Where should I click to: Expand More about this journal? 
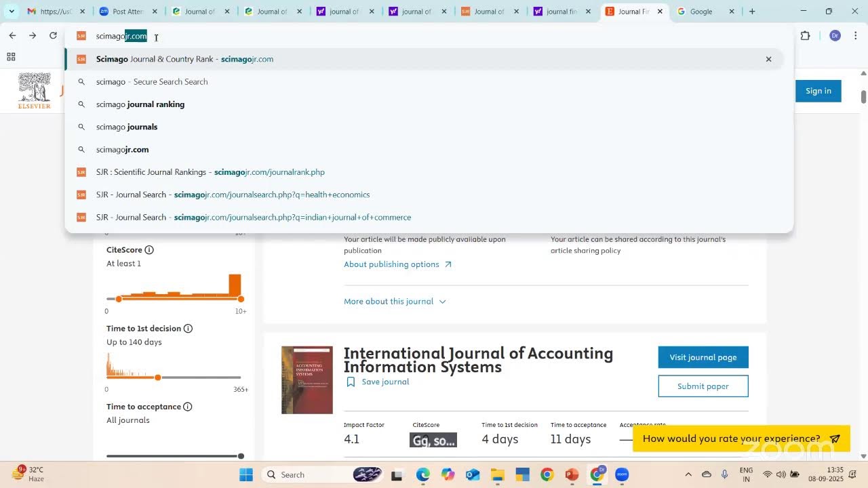[x=395, y=302]
